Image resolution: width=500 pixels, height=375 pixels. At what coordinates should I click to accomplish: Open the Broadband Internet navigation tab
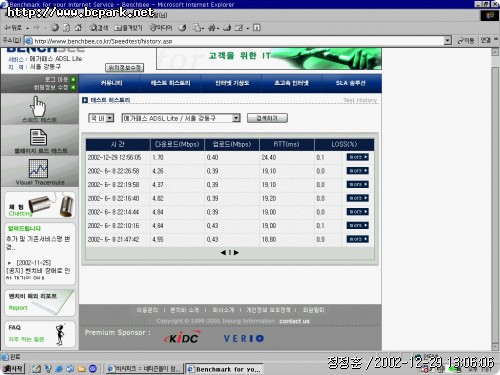[x=291, y=83]
